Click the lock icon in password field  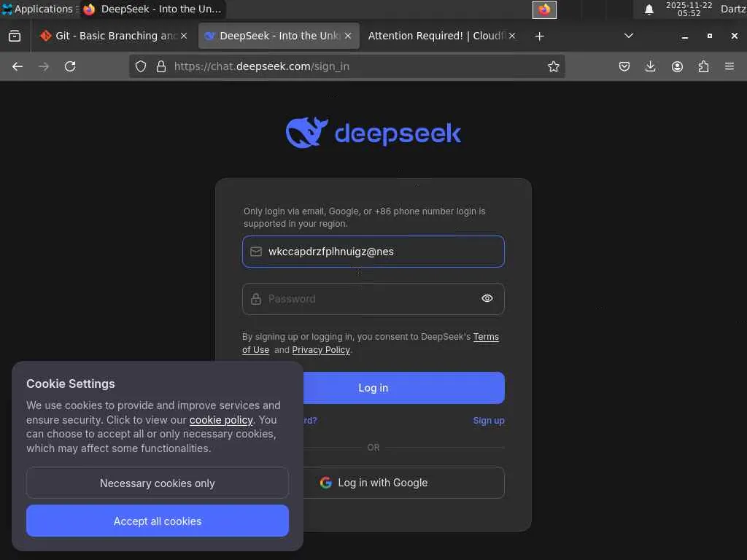pyautogui.click(x=256, y=299)
